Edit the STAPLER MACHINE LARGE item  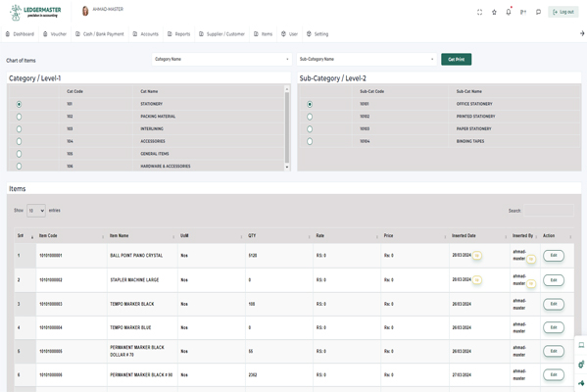[x=554, y=280]
